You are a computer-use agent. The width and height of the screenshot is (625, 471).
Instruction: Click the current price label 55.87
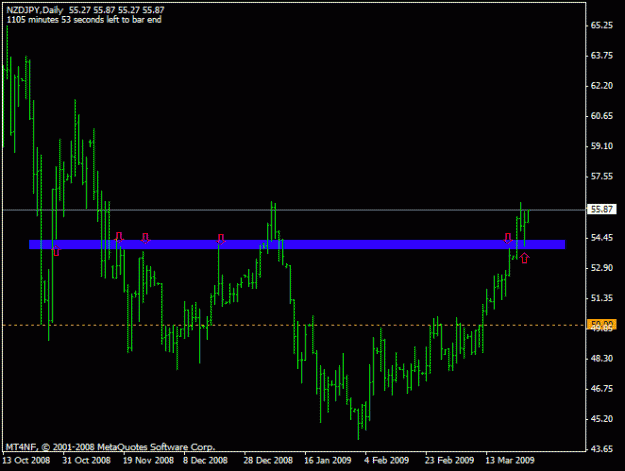pos(601,209)
